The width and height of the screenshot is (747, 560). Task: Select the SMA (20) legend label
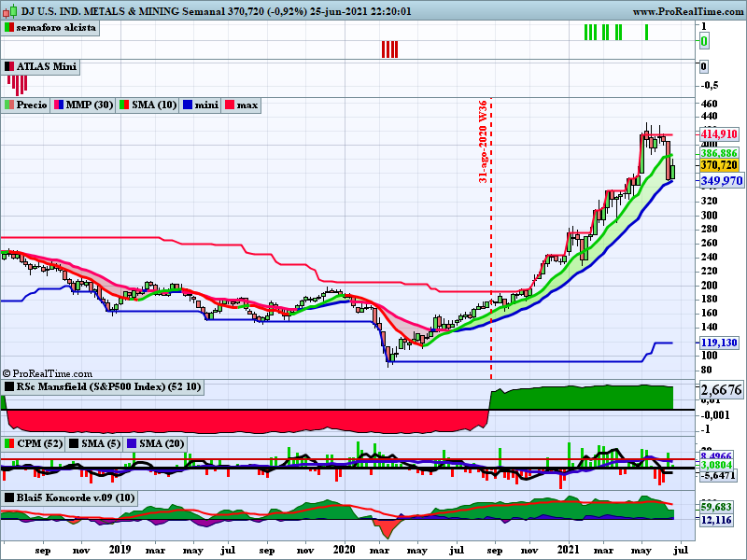(x=162, y=444)
